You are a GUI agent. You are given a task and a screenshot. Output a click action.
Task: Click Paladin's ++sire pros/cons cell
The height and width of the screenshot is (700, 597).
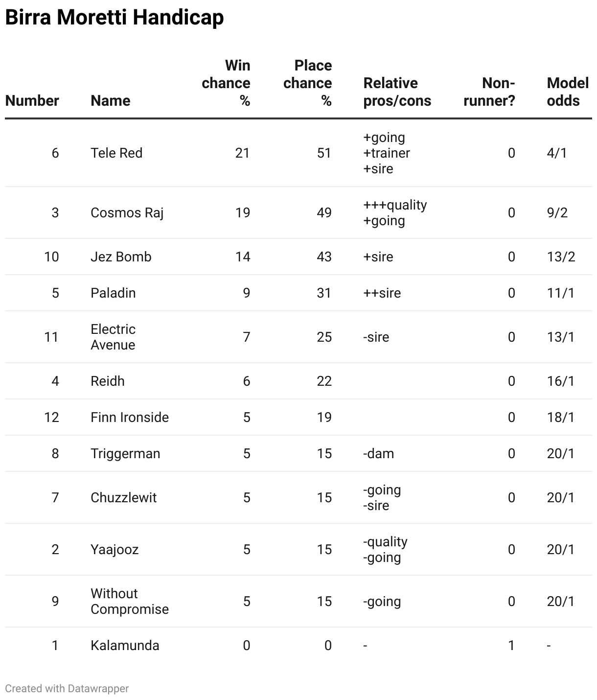coord(382,293)
